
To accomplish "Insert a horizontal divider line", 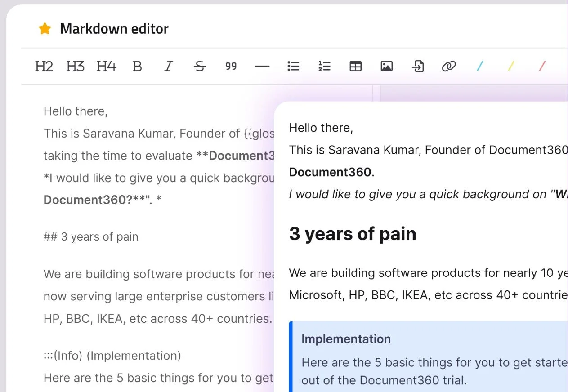I will coord(262,66).
